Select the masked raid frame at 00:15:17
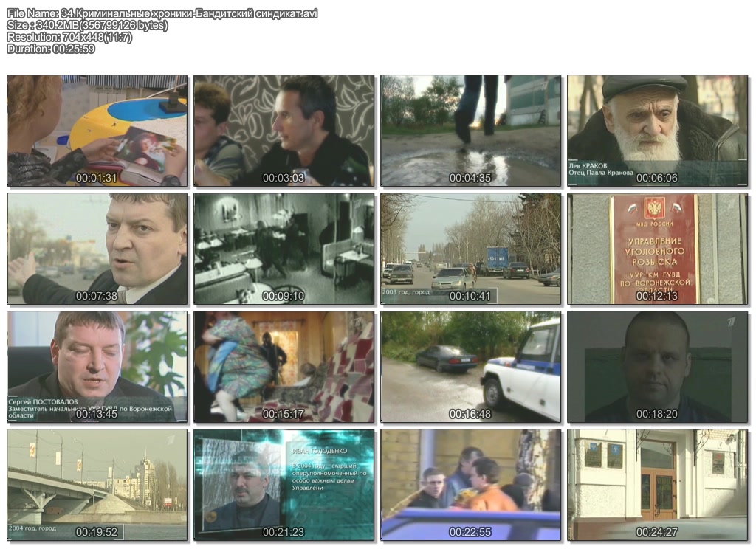 [x=283, y=367]
